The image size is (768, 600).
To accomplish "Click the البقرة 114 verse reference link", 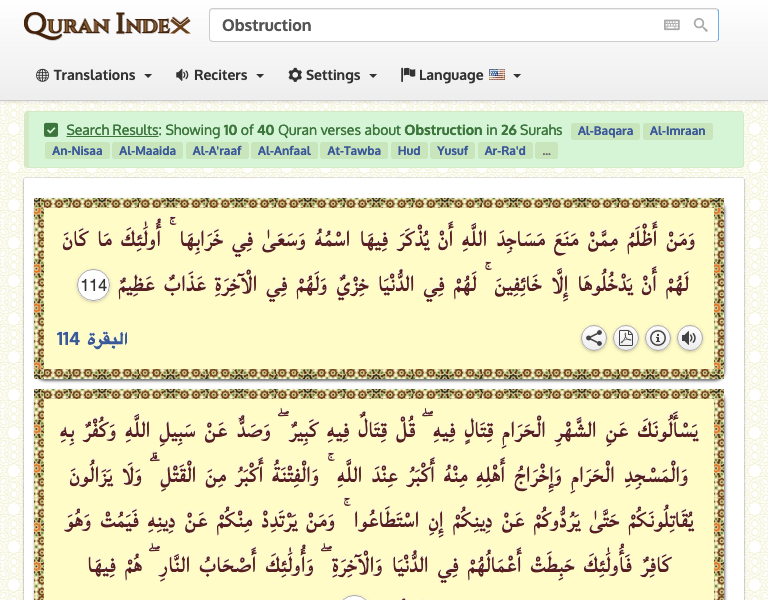I will coord(92,339).
